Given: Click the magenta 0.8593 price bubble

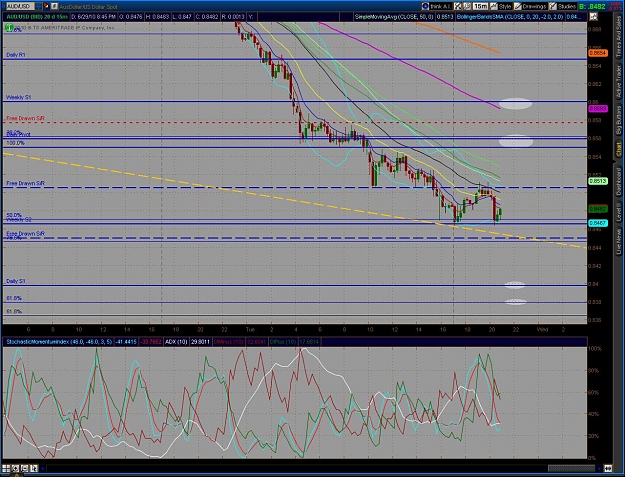Looking at the screenshot, I should 598,108.
